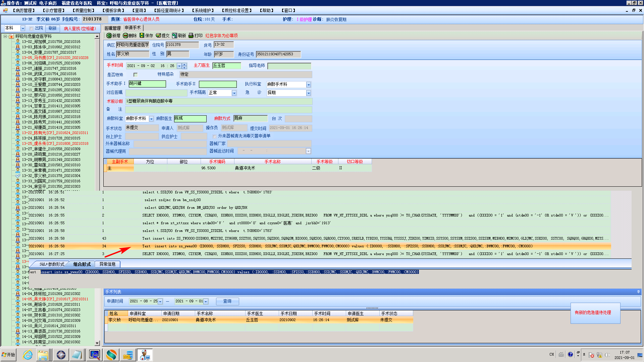The image size is (644, 362).
Task: Click the patient list scrollbar down arrow
Action: coord(97,343)
